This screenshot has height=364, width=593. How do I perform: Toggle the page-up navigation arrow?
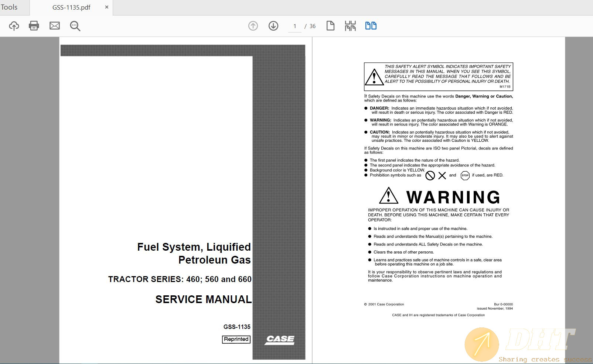tap(253, 26)
